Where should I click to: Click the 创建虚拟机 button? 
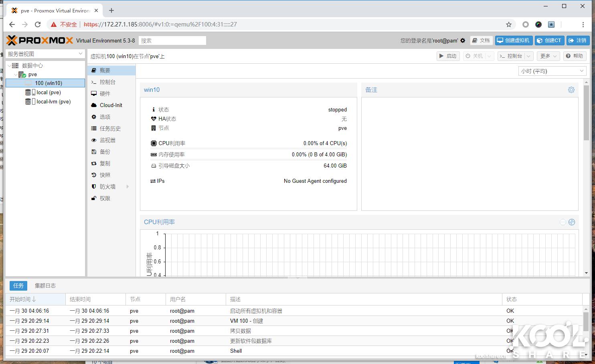514,40
